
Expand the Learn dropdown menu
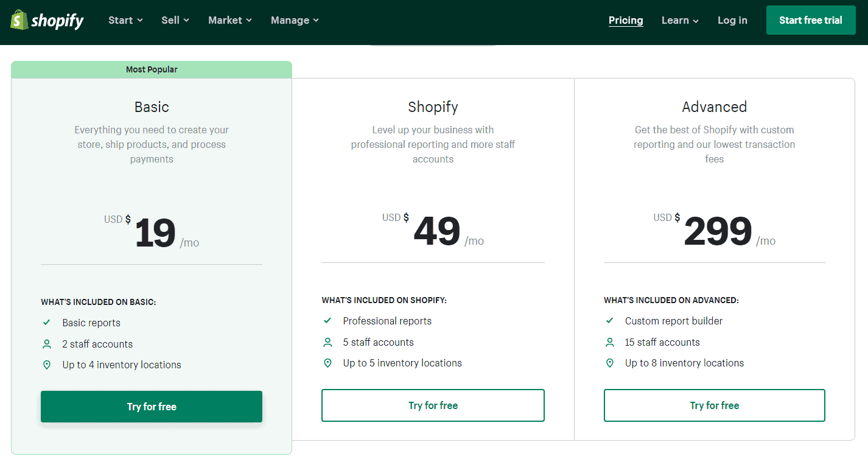(681, 20)
